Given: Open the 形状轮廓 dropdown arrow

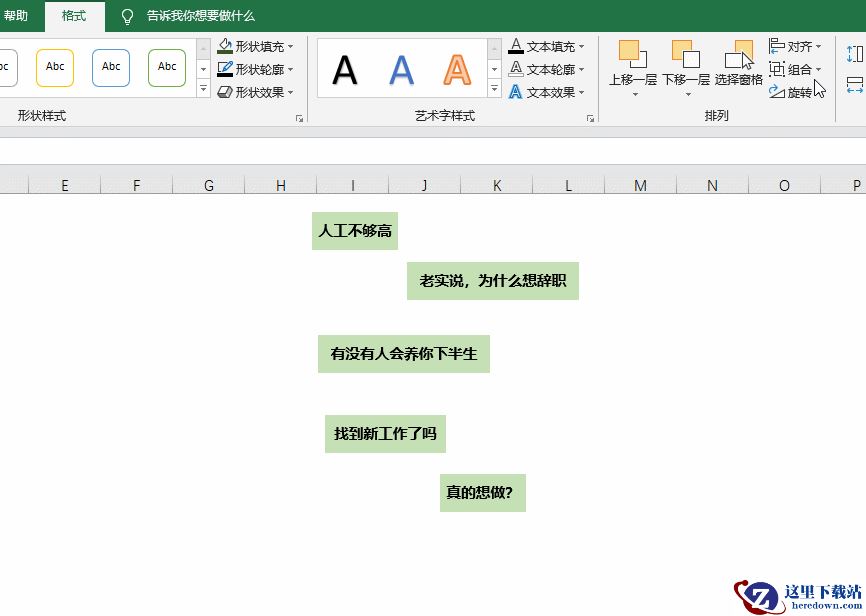Looking at the screenshot, I should 291,70.
